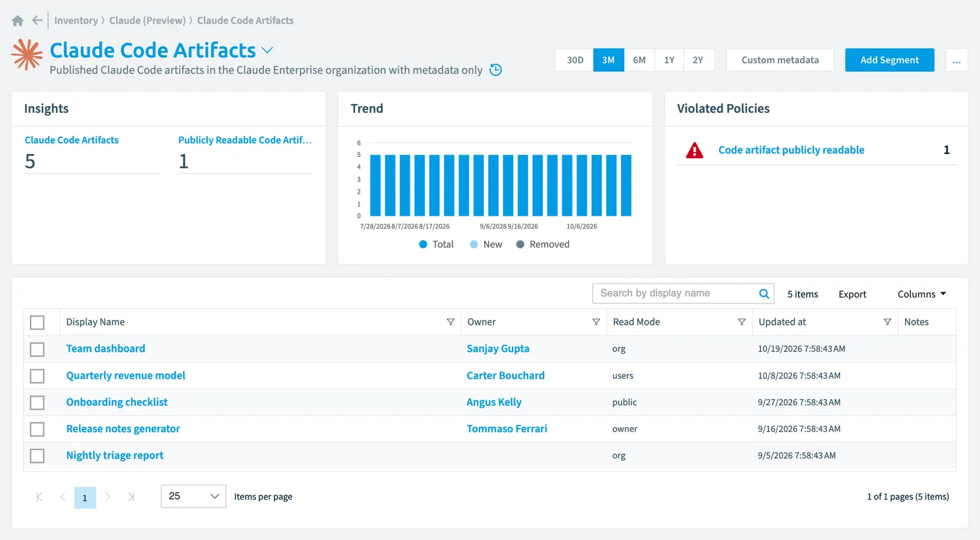The image size is (980, 540).
Task: Toggle the Total legend swatch
Action: [x=423, y=245]
